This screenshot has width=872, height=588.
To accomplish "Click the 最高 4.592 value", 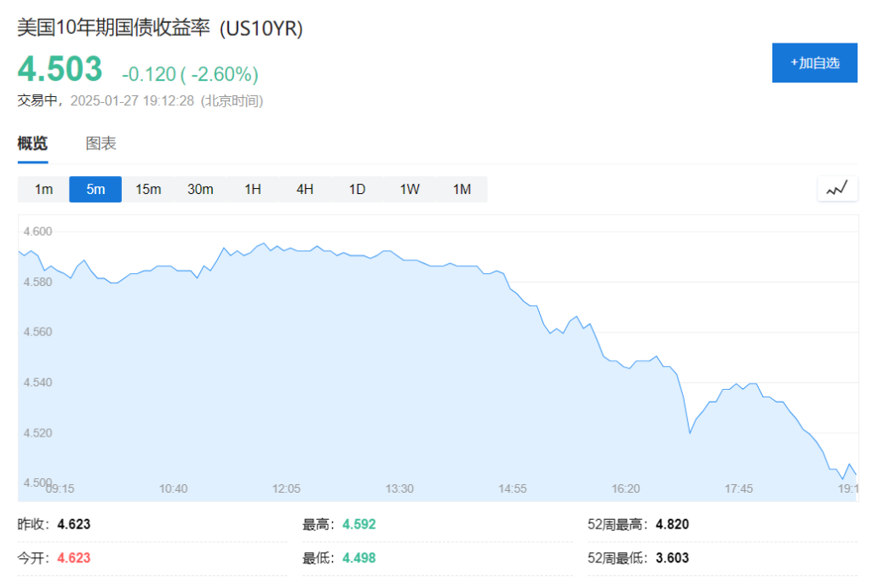I will pyautogui.click(x=359, y=524).
